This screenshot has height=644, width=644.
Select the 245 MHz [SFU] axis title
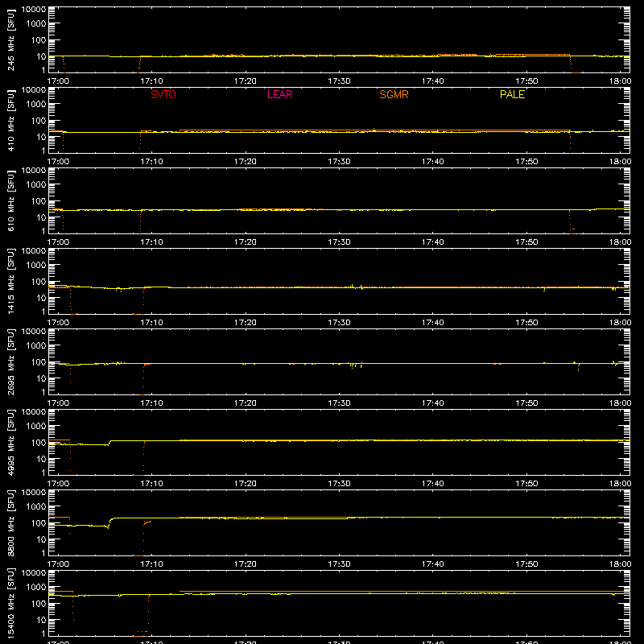coord(10,40)
